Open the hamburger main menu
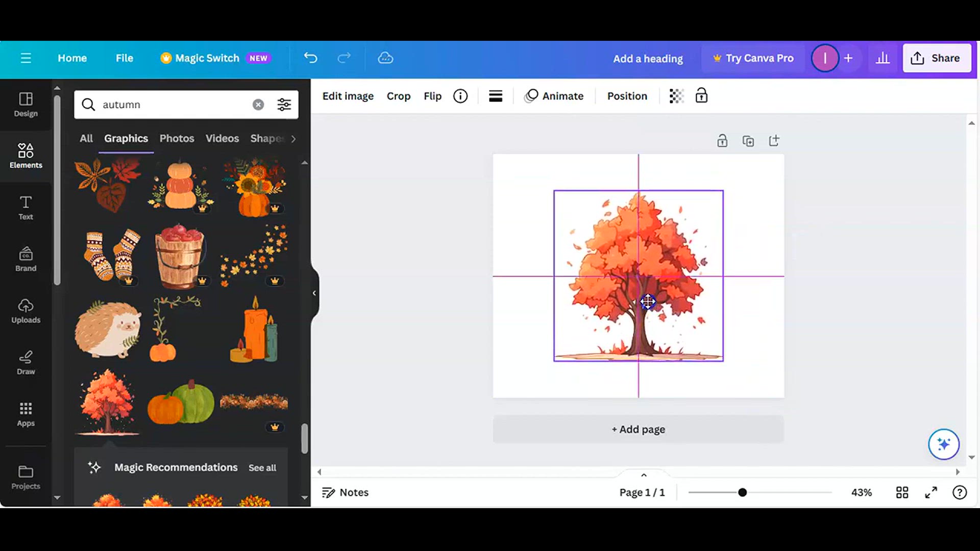Screen dimensions: 980x551 tap(26, 58)
